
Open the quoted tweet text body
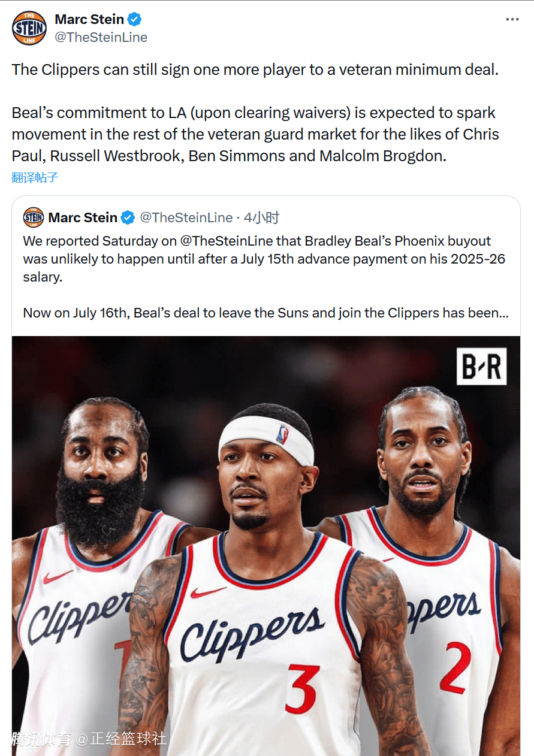(x=266, y=277)
